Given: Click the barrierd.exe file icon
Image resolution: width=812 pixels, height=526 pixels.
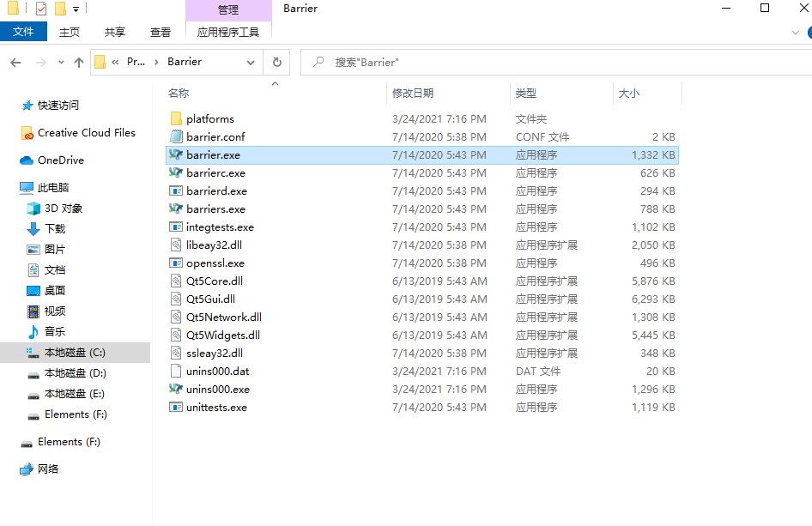Looking at the screenshot, I should (176, 191).
